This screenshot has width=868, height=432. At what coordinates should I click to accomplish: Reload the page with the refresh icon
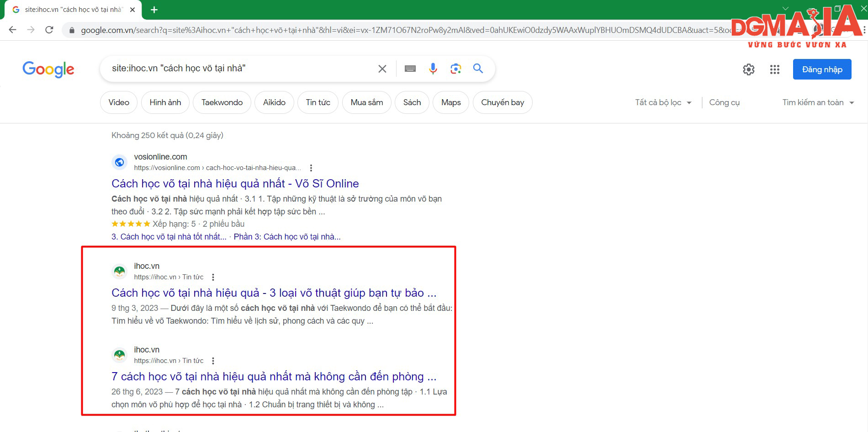click(49, 30)
